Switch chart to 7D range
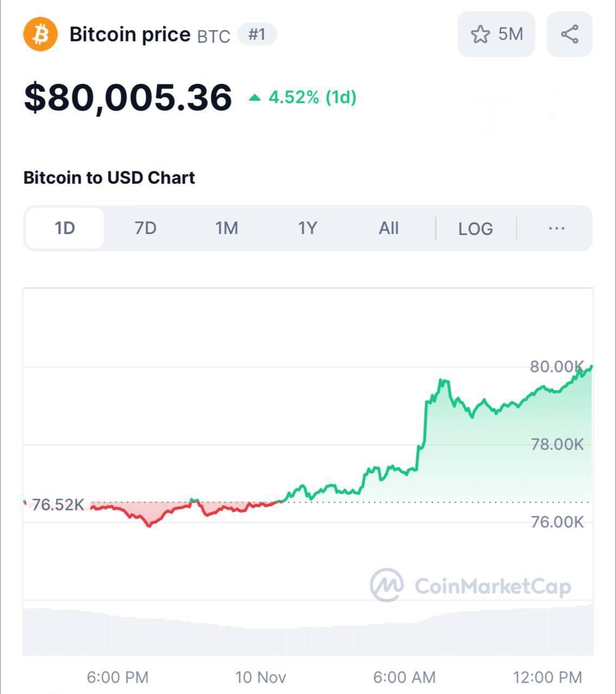The image size is (616, 694). pos(145,228)
